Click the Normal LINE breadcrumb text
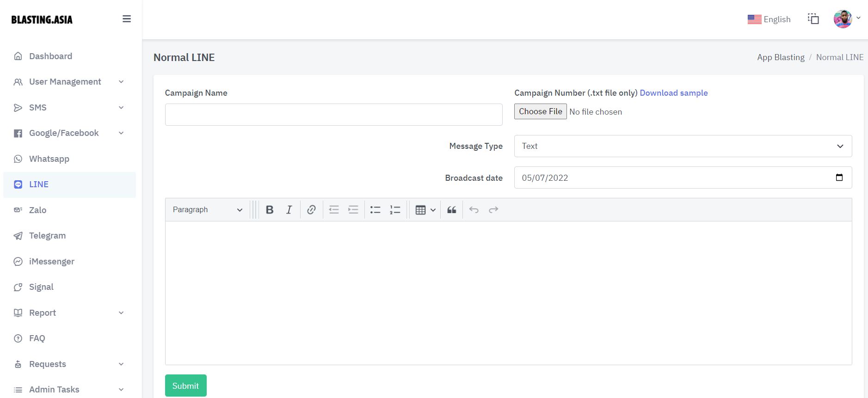868x398 pixels. [x=840, y=57]
